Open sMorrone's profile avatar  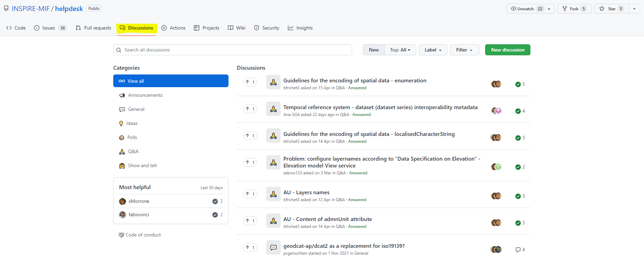(122, 201)
